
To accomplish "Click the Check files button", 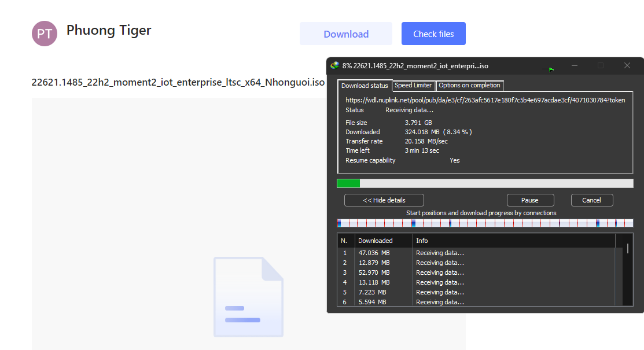I will coord(433,34).
